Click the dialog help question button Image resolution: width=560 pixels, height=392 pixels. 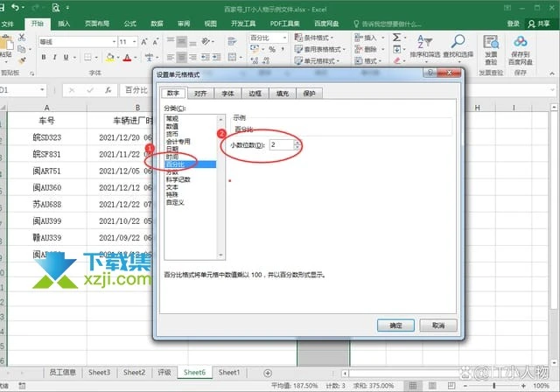[430, 73]
